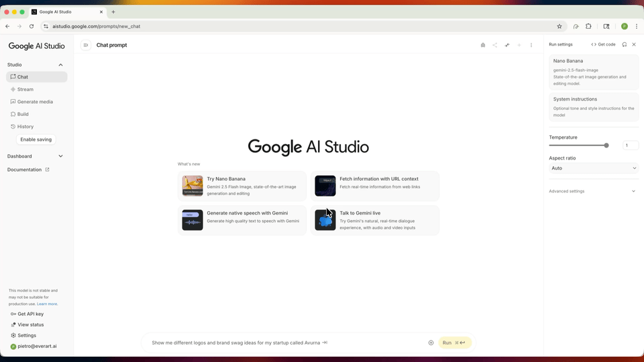
Task: Select the Google AI Studio browser tab
Action: click(x=68, y=12)
